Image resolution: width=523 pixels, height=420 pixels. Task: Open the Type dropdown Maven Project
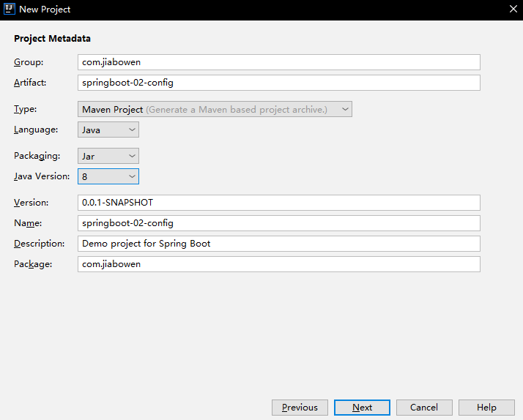(x=215, y=109)
